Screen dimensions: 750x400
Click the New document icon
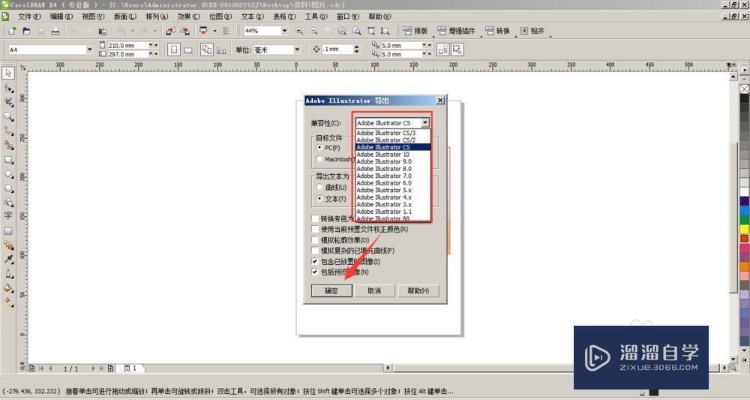point(12,31)
